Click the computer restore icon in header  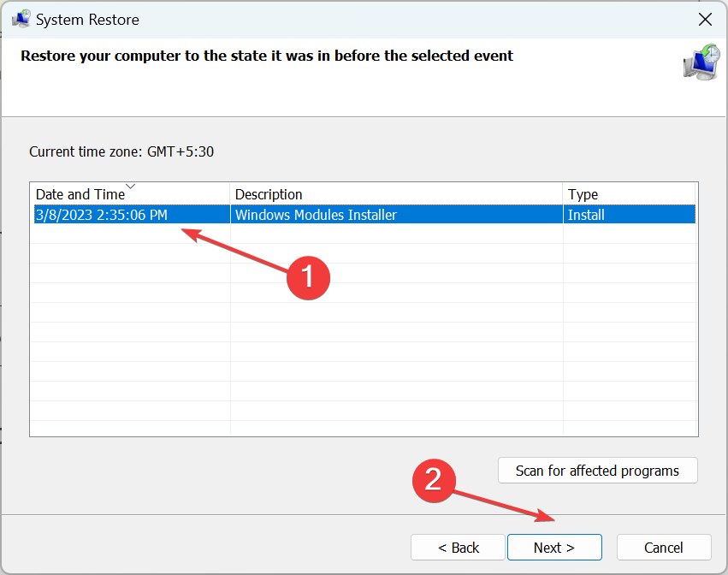point(701,62)
